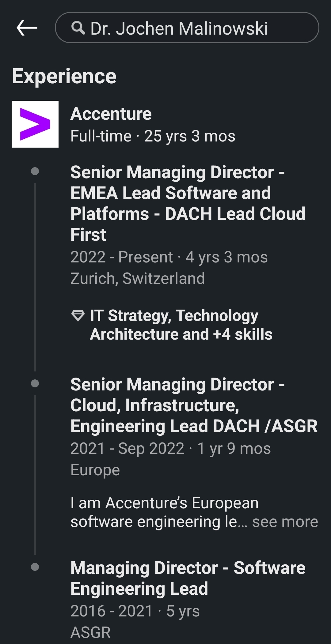Select the EMEA Lead Software and Platforms role

click(x=188, y=203)
